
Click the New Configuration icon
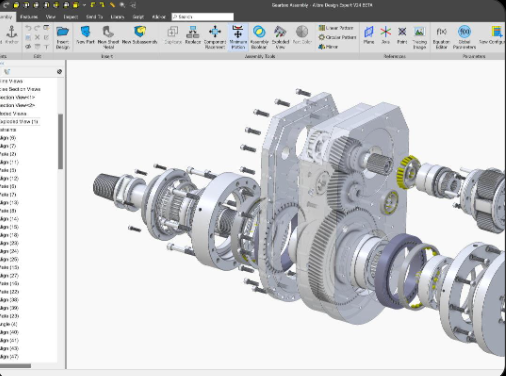(497, 32)
